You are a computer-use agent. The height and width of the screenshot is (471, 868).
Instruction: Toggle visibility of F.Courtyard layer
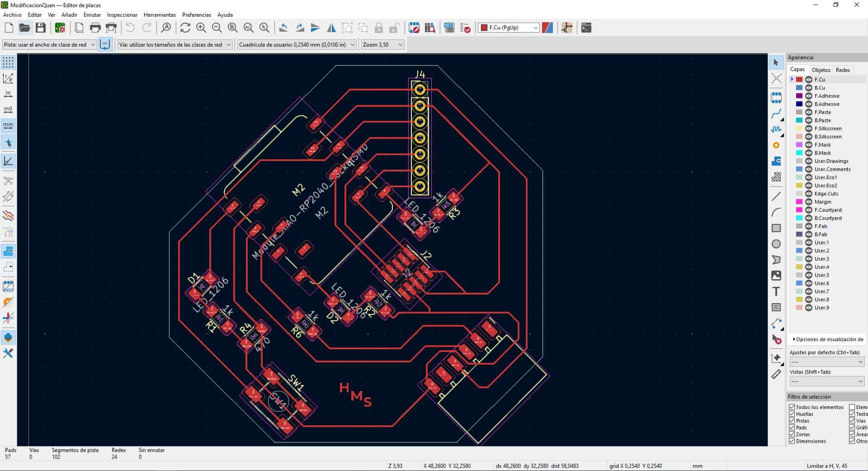pos(809,210)
